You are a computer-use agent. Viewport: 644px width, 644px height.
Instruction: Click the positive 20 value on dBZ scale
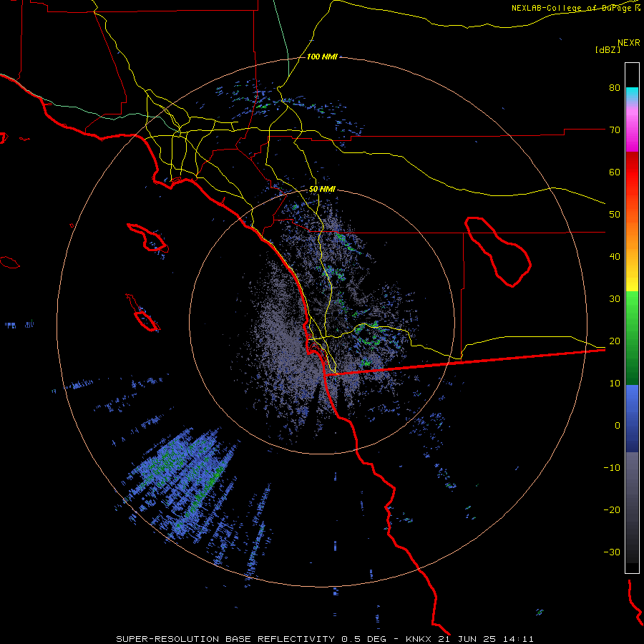615,341
